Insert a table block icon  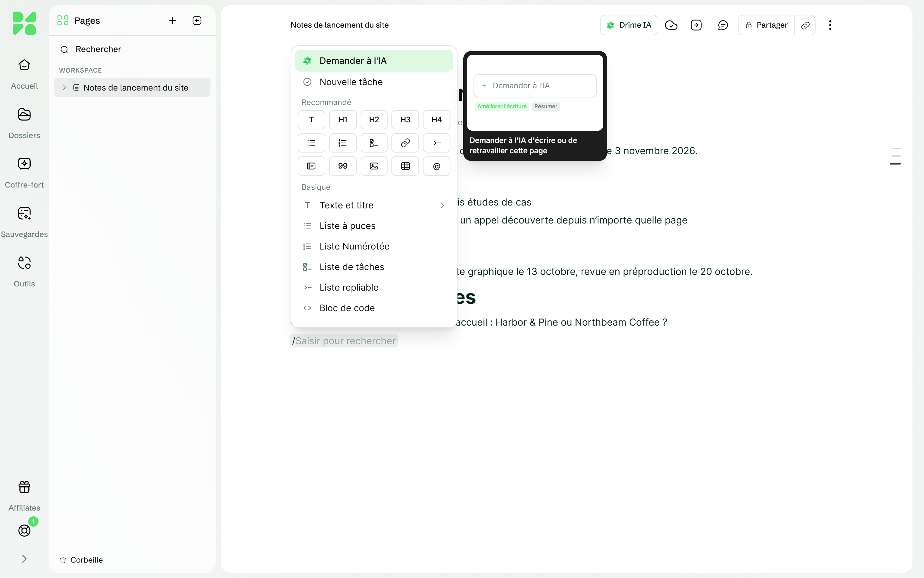(405, 166)
